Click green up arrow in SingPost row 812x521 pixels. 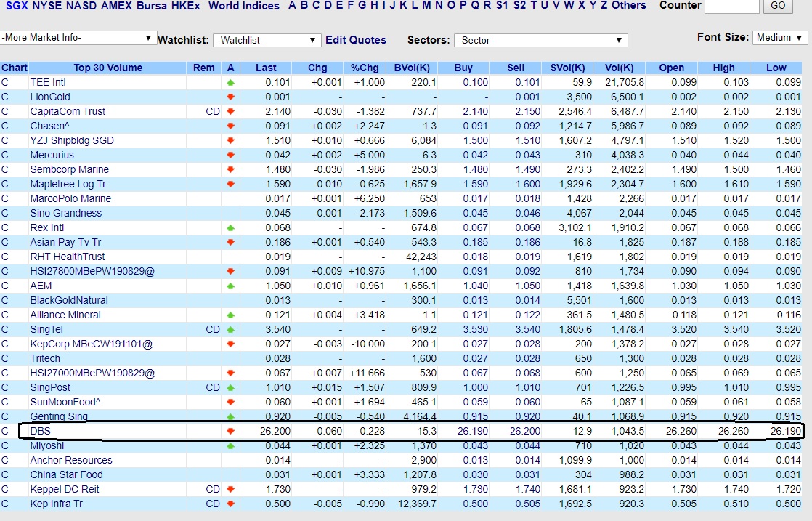point(230,387)
